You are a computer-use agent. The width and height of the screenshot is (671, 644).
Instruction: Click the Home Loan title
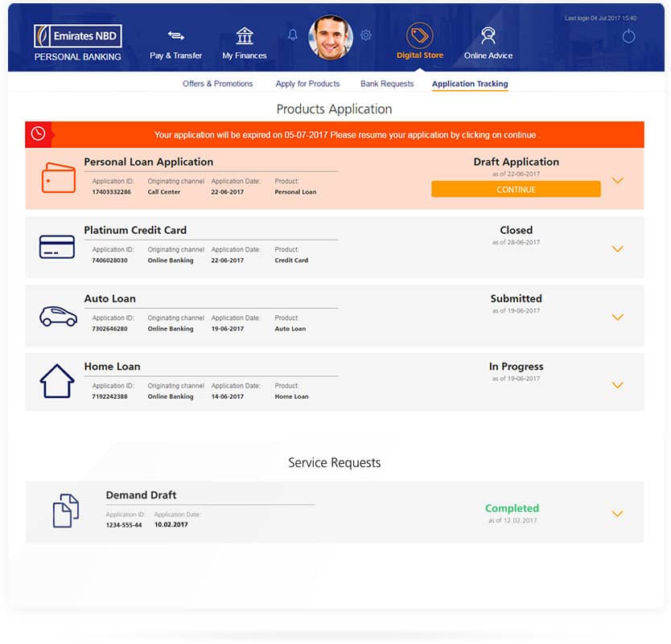tap(112, 367)
